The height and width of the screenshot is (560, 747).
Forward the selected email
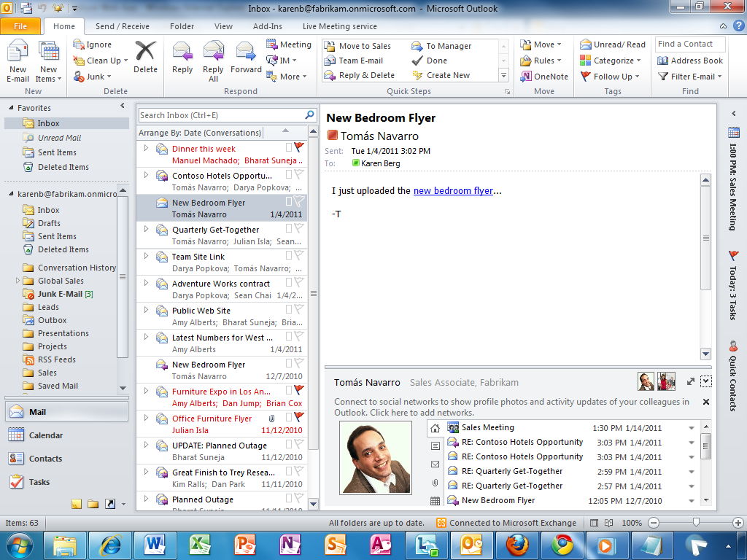(246, 57)
